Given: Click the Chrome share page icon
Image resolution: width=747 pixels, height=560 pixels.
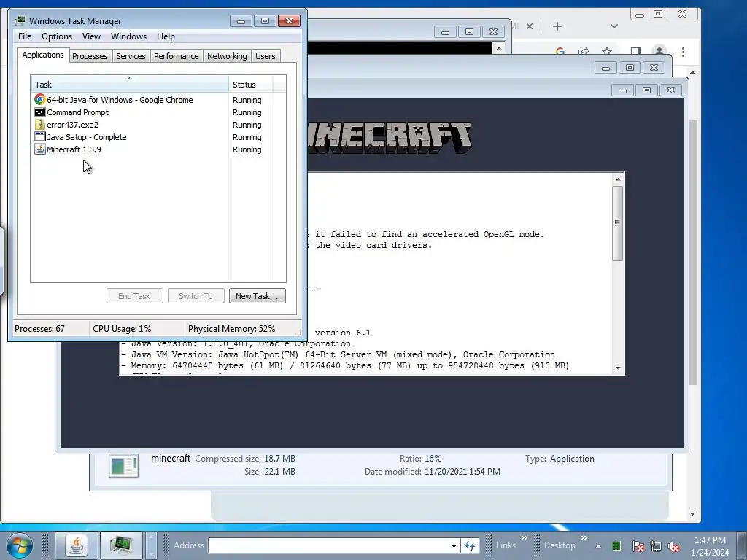Looking at the screenshot, I should tap(584, 52).
